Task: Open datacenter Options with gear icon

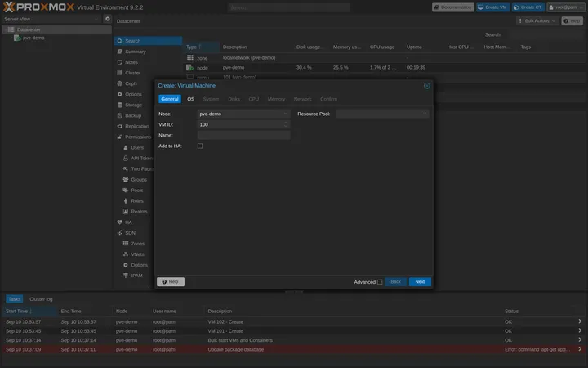Action: point(133,94)
